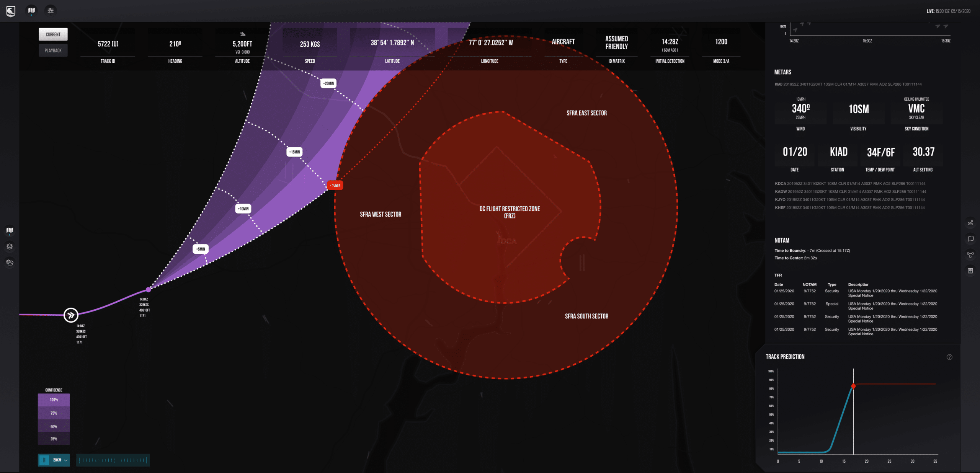Open the route path icon in right sidebar
980x473 pixels.
[x=970, y=222]
